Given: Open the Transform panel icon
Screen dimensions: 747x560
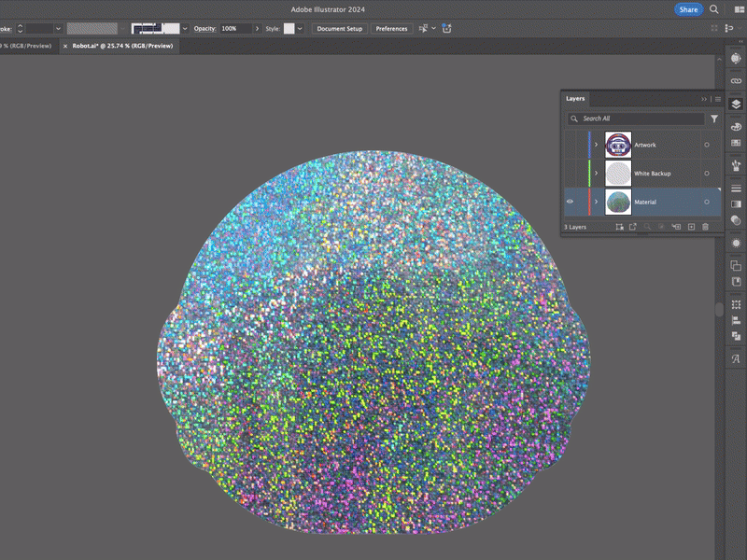Looking at the screenshot, I should 736,304.
